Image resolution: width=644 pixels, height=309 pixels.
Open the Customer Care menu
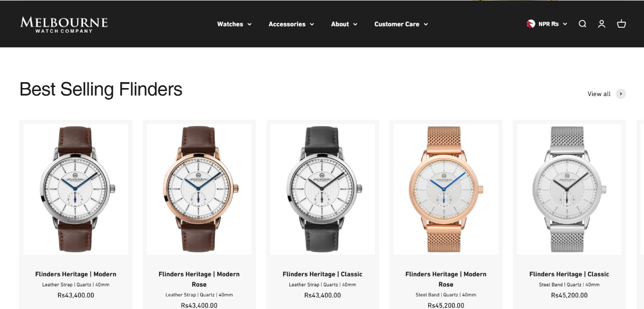401,24
